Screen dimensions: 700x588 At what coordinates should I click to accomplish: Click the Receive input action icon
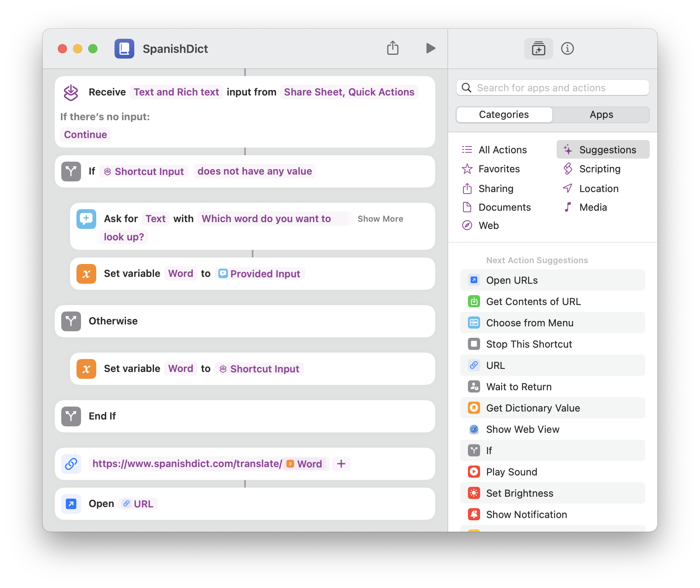tap(71, 92)
